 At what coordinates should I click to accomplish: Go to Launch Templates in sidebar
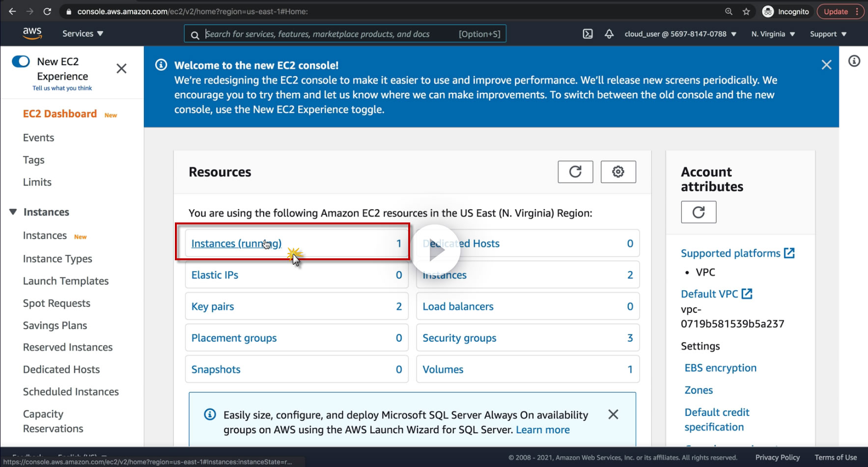[x=66, y=281]
